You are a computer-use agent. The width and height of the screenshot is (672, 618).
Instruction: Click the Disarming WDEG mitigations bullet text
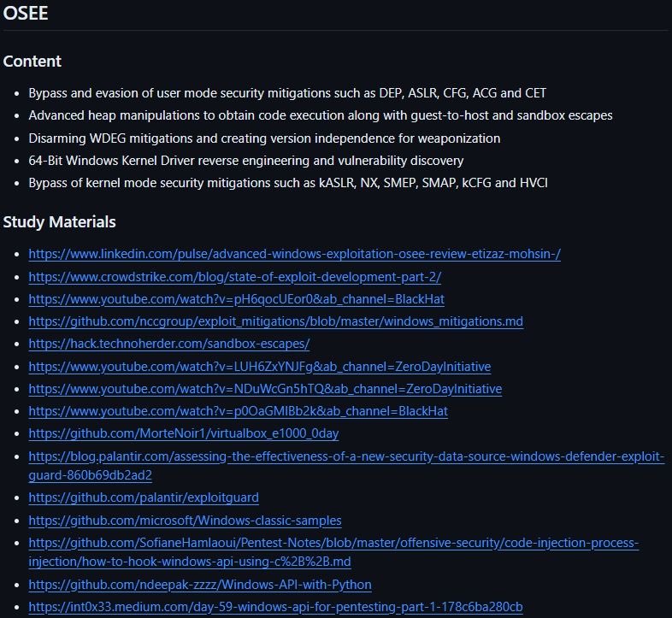(x=264, y=138)
